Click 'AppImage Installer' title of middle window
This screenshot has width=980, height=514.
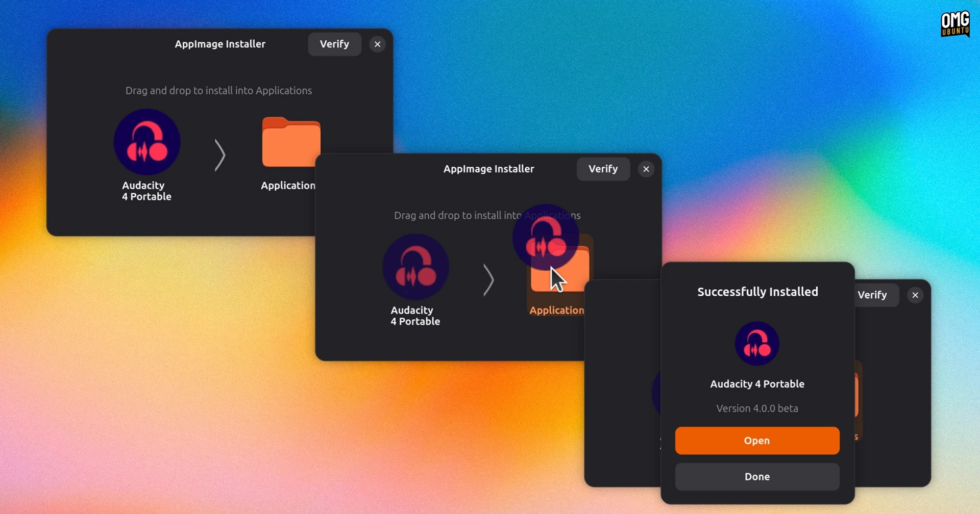click(488, 169)
